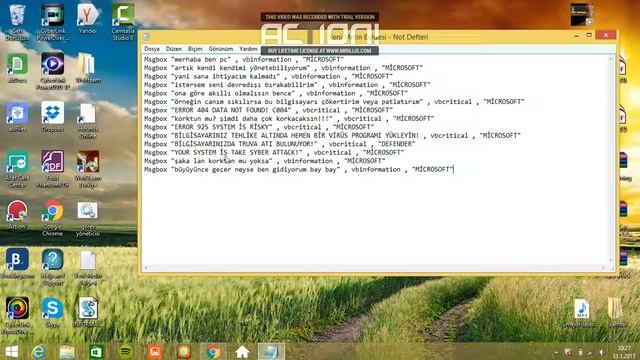640x360 pixels.
Task: Open the Düzen menu in Notepad
Action: 173,49
